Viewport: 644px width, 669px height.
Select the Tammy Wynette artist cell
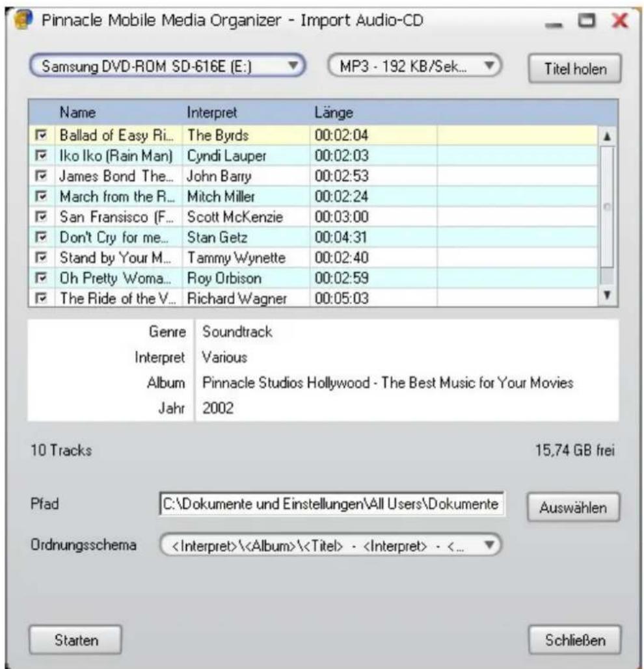(246, 257)
